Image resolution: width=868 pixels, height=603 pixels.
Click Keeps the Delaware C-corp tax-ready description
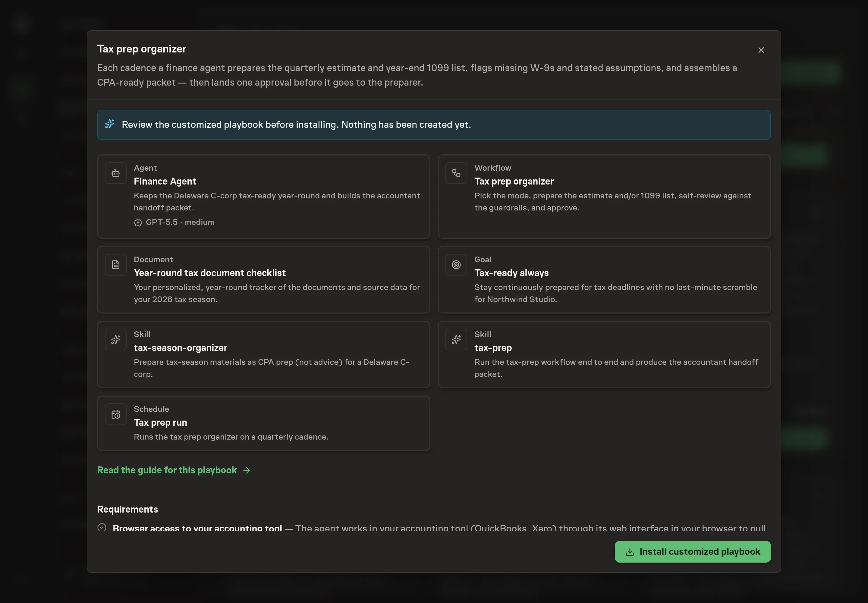point(277,202)
